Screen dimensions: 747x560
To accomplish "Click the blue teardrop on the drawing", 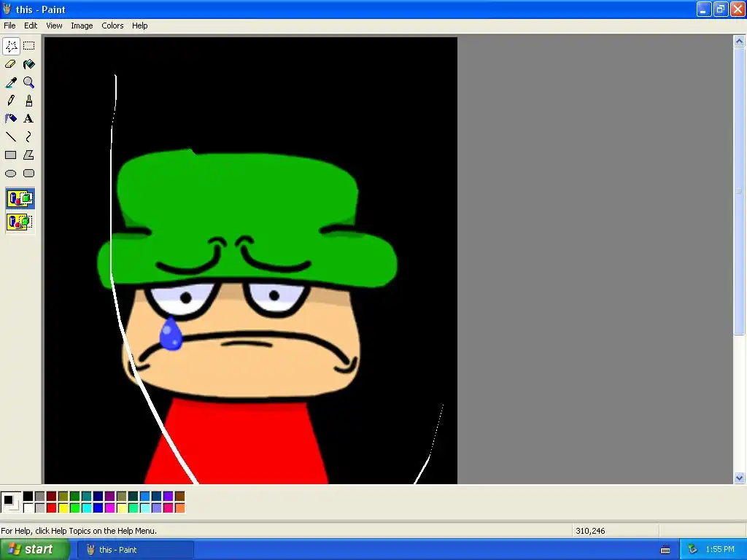I will click(171, 334).
